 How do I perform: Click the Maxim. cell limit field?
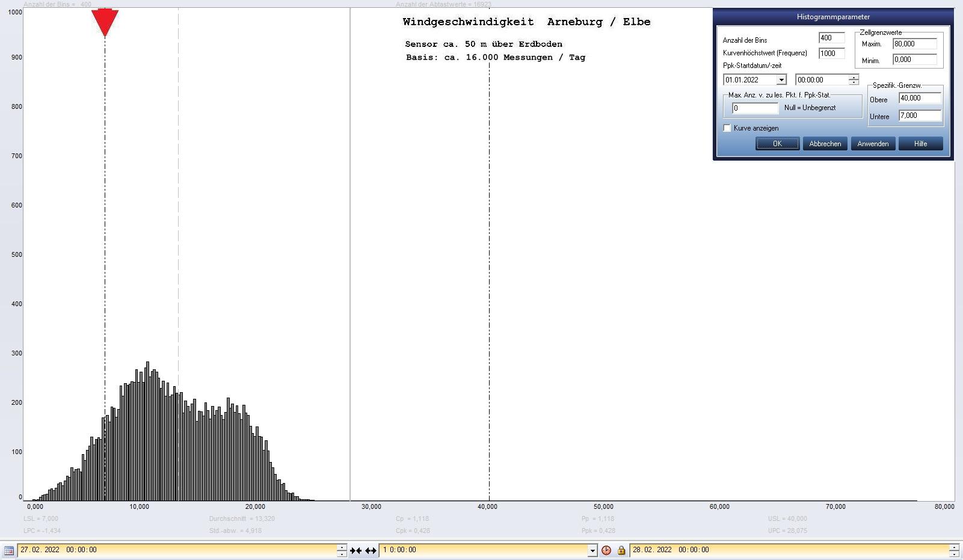[x=914, y=44]
